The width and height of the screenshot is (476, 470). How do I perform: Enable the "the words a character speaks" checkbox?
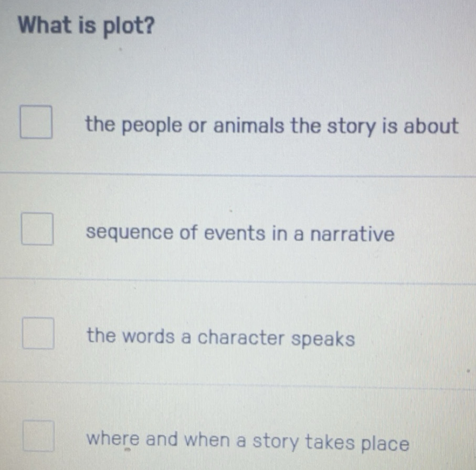coord(38,334)
